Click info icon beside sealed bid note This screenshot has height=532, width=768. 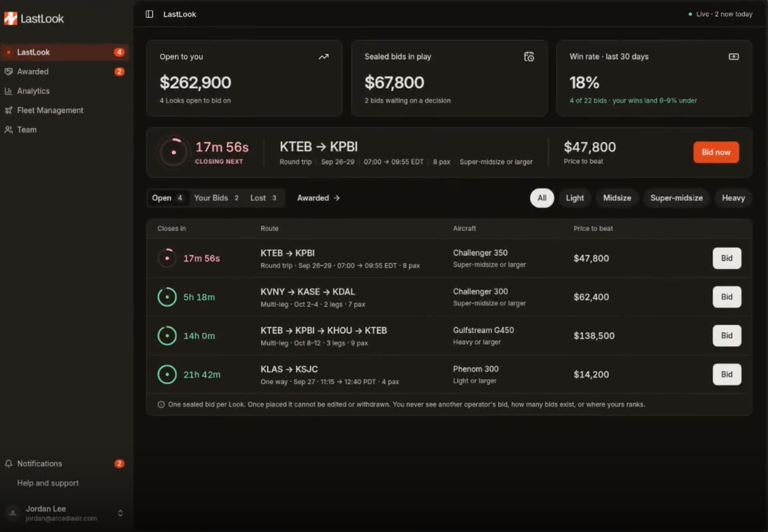161,404
